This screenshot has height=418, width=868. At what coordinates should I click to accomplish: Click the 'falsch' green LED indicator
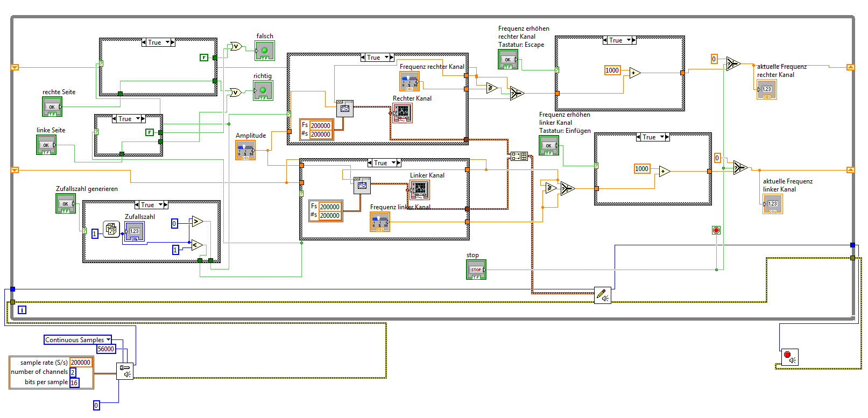click(265, 51)
